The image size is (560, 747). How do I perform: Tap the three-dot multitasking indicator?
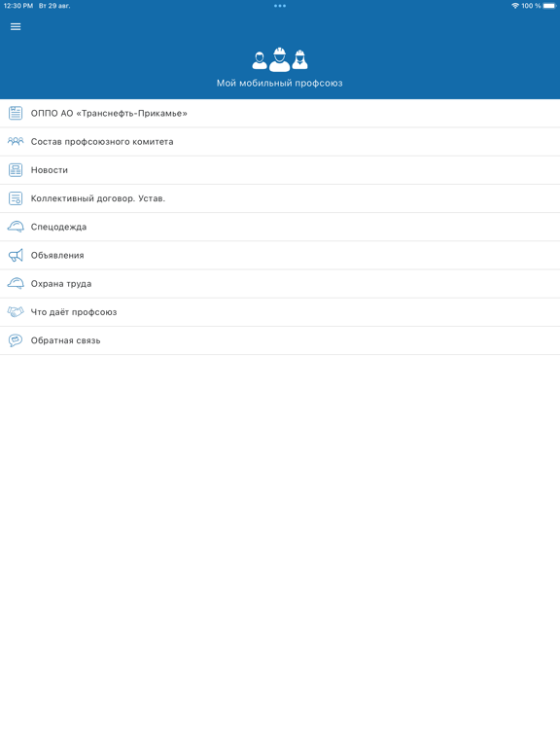[280, 6]
